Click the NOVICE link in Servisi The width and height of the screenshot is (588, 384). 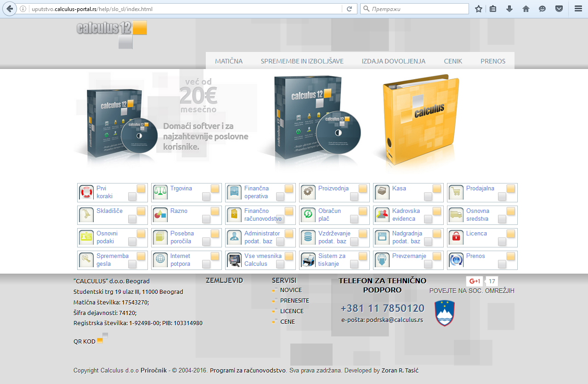coord(291,290)
